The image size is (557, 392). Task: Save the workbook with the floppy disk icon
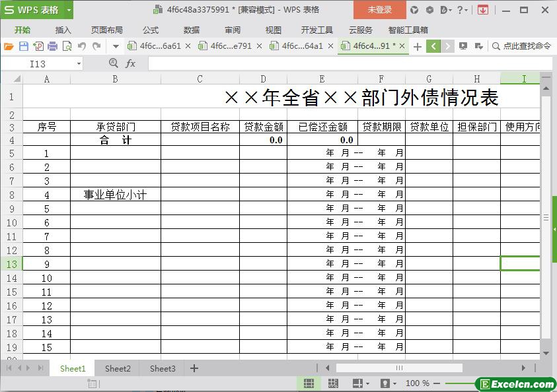pyautogui.click(x=23, y=46)
